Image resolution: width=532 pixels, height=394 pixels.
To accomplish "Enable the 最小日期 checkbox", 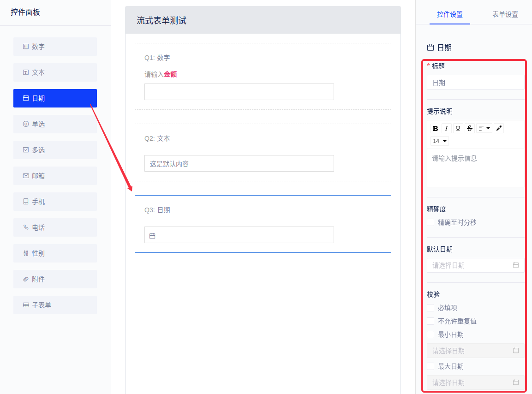I will (430, 334).
